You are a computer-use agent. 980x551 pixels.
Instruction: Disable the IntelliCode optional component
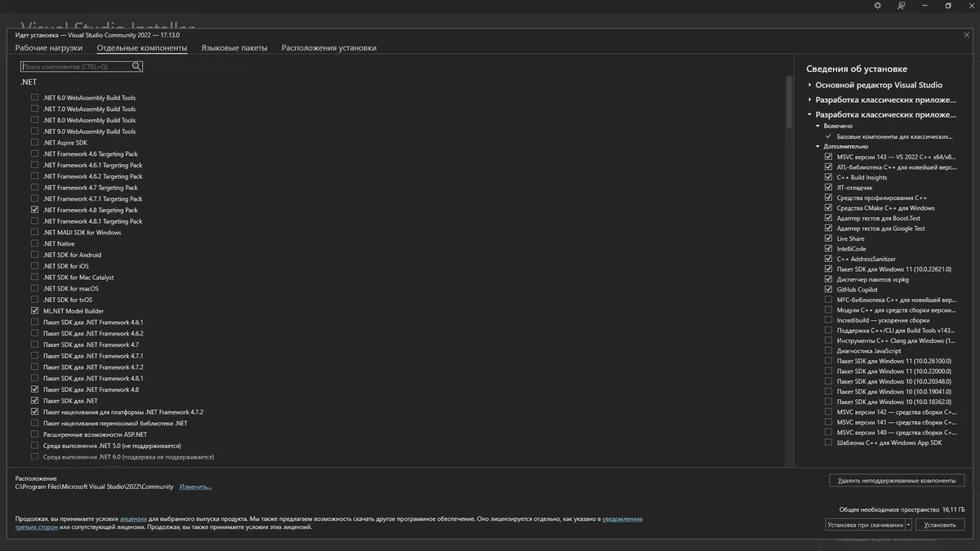point(828,249)
